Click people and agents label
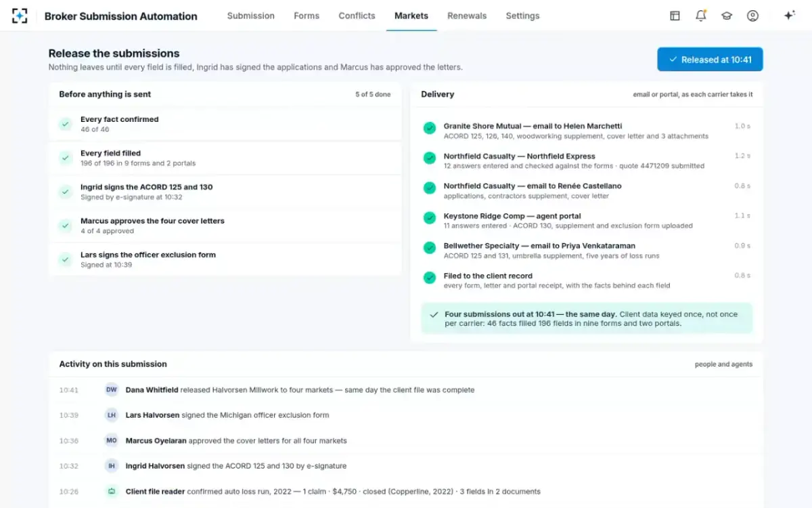Image resolution: width=812 pixels, height=508 pixels. (723, 364)
